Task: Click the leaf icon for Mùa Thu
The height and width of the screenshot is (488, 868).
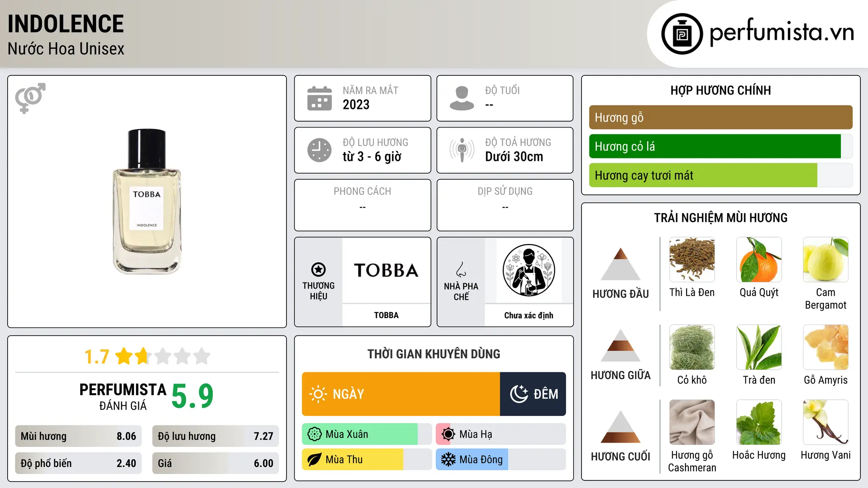Action: (314, 460)
